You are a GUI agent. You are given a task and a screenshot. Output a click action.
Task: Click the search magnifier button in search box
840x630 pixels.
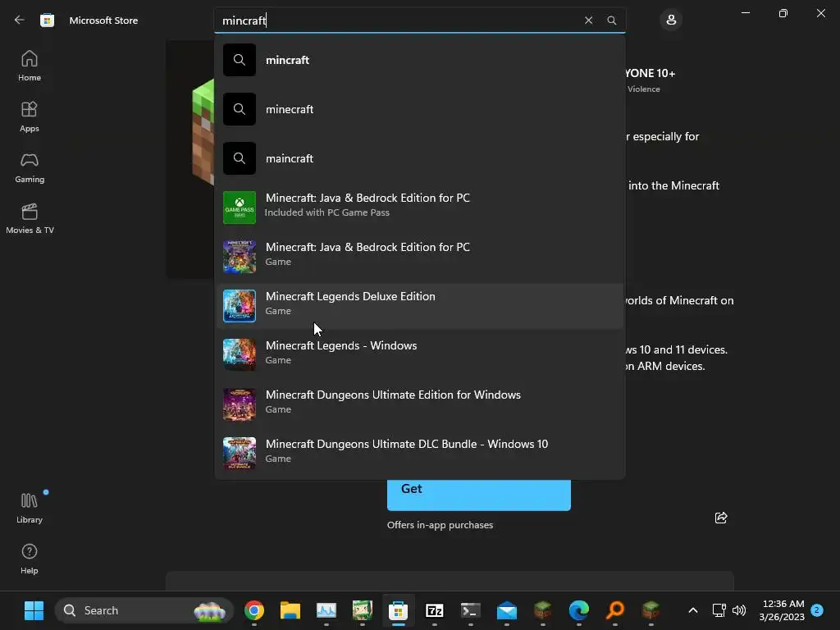tap(612, 21)
